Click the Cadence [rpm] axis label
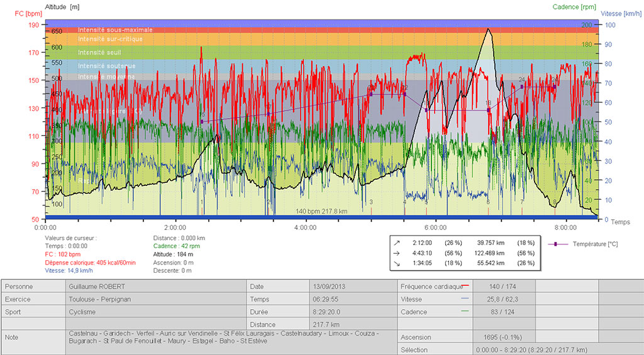Image resolution: width=644 pixels, height=355 pixels. (574, 7)
